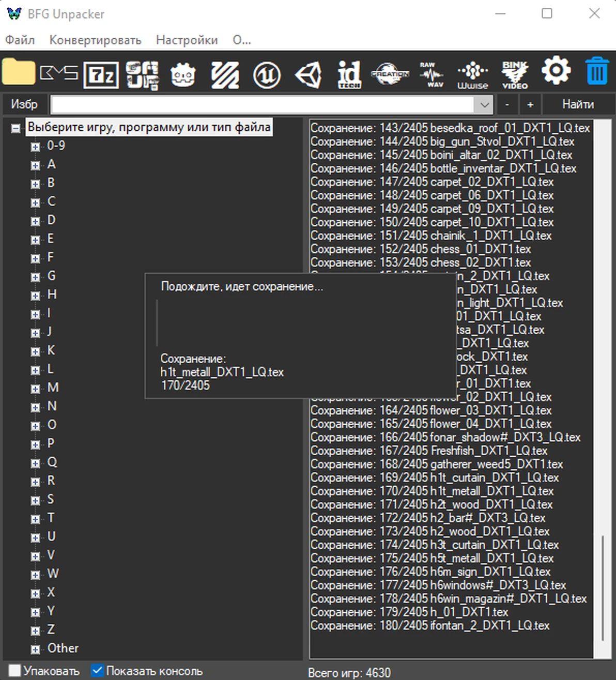Click the console log vertical scrollbar
Screen dimensions: 616x680
[x=602, y=589]
